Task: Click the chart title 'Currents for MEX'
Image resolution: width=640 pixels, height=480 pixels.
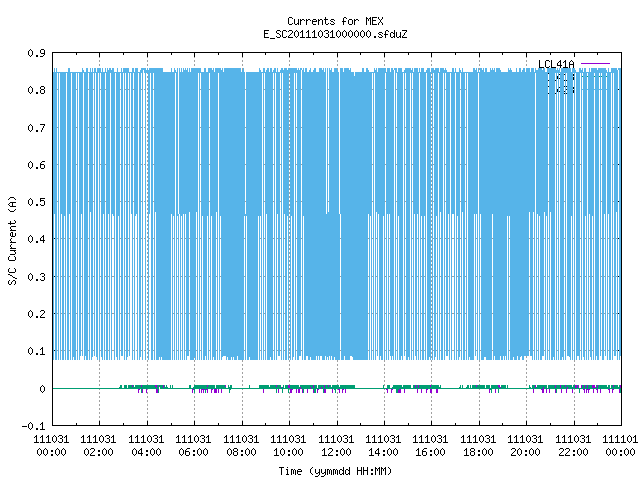Action: tap(335, 21)
